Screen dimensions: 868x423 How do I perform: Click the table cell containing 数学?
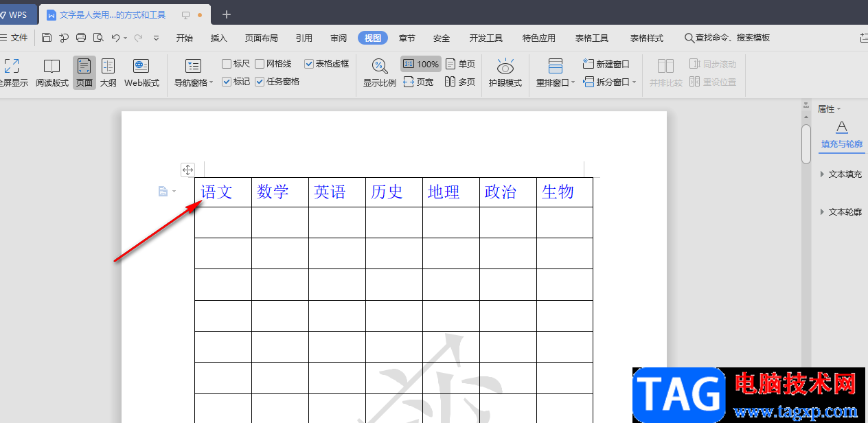click(280, 192)
